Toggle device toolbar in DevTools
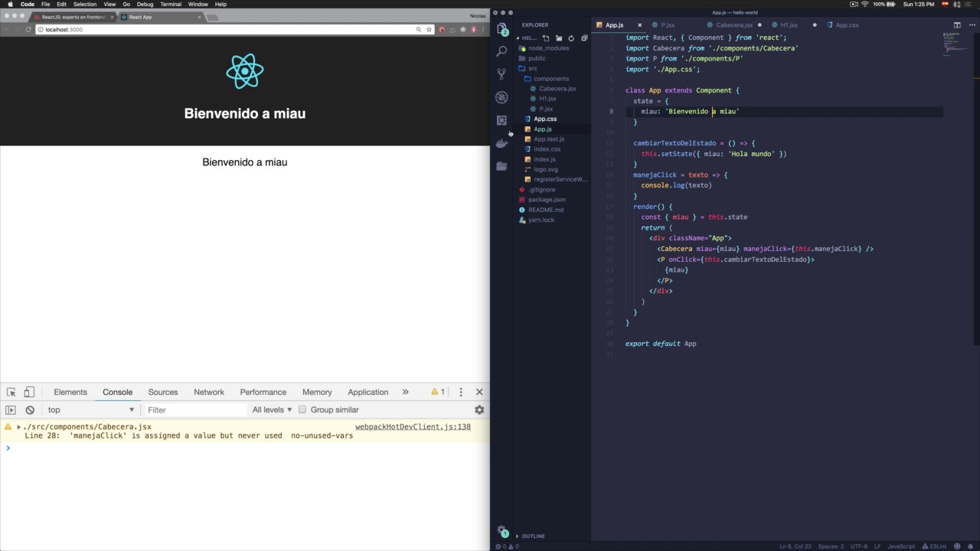Image resolution: width=980 pixels, height=551 pixels. (29, 392)
